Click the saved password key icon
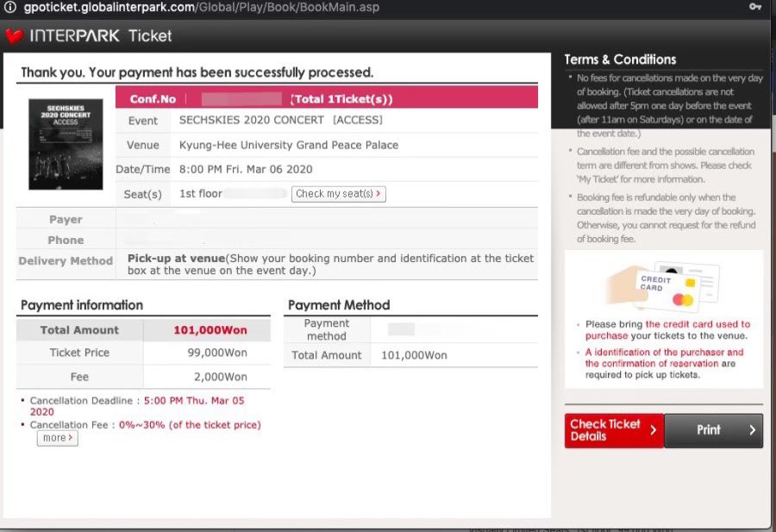Image resolution: width=776 pixels, height=532 pixels. click(x=755, y=6)
